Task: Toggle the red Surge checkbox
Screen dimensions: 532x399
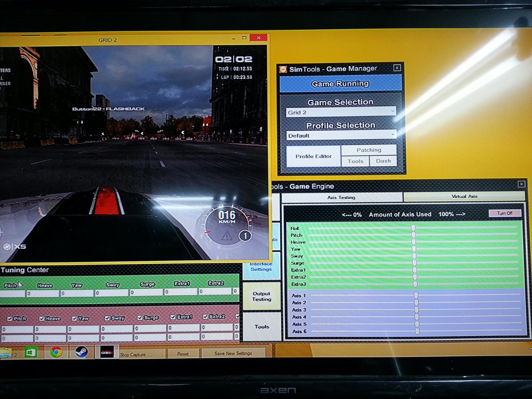Action: pyautogui.click(x=140, y=318)
